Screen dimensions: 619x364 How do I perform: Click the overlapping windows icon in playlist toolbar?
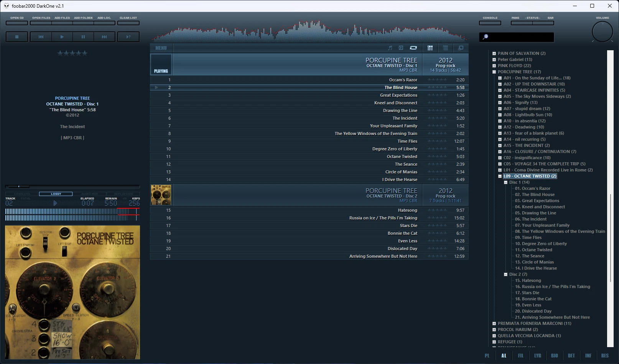click(x=461, y=48)
